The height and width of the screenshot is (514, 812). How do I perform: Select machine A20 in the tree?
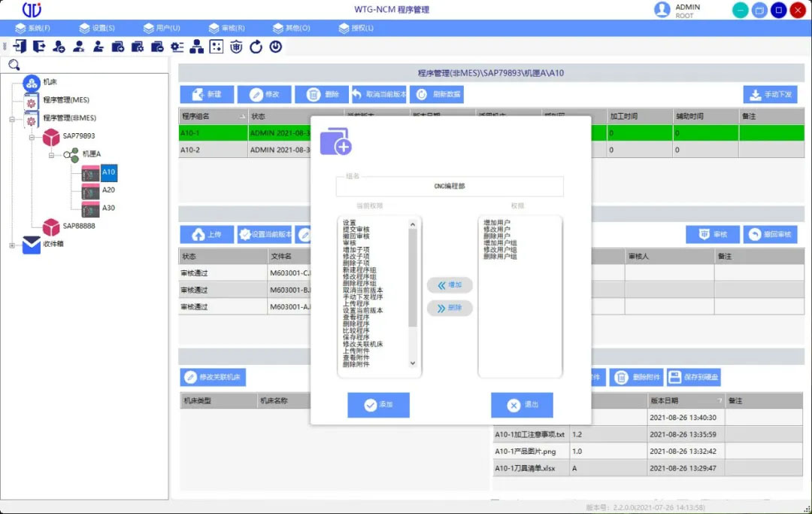point(108,190)
